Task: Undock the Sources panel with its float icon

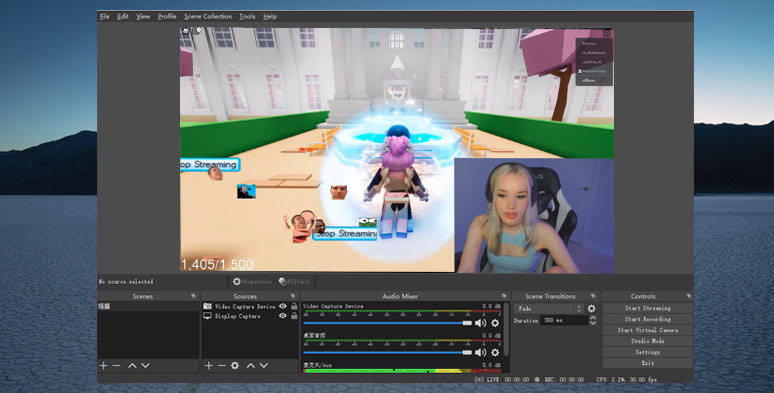Action: pyautogui.click(x=293, y=296)
